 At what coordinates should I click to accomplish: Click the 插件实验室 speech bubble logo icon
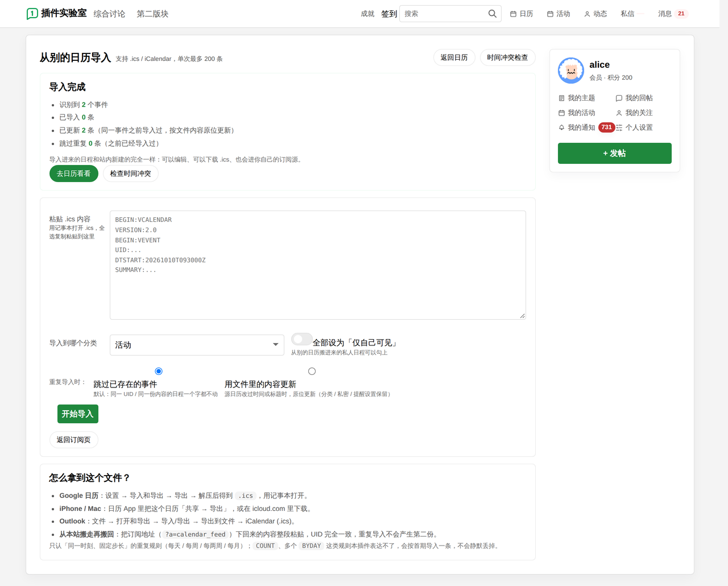point(32,14)
